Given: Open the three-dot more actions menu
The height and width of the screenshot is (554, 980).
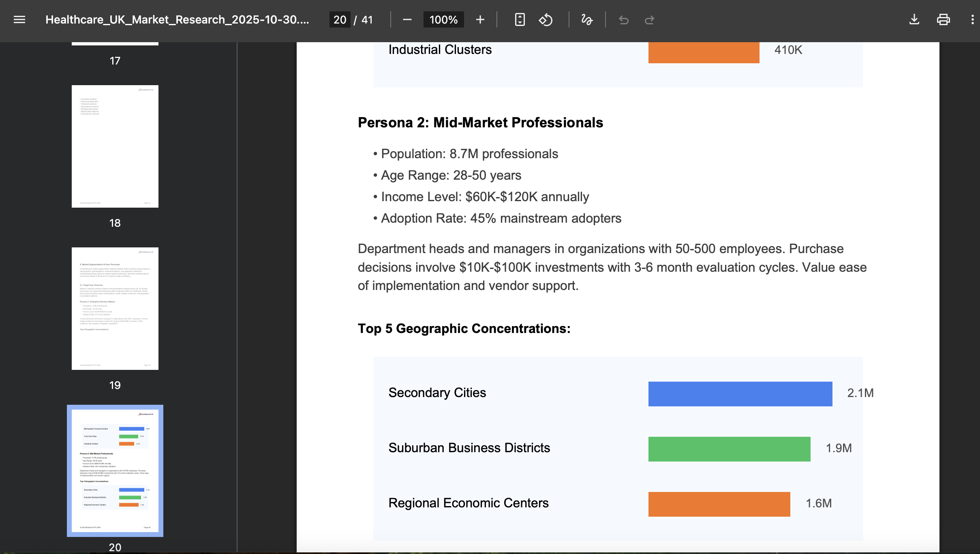Looking at the screenshot, I should point(972,19).
